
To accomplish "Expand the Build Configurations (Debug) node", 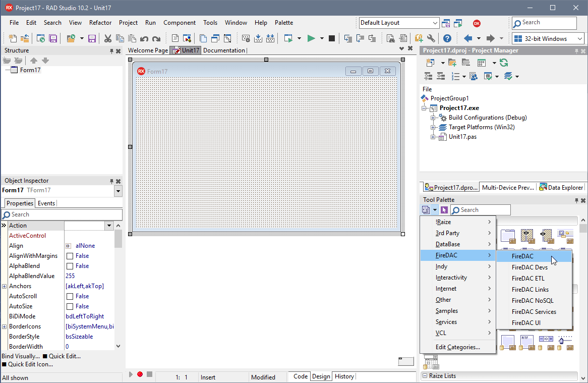I will (x=433, y=117).
